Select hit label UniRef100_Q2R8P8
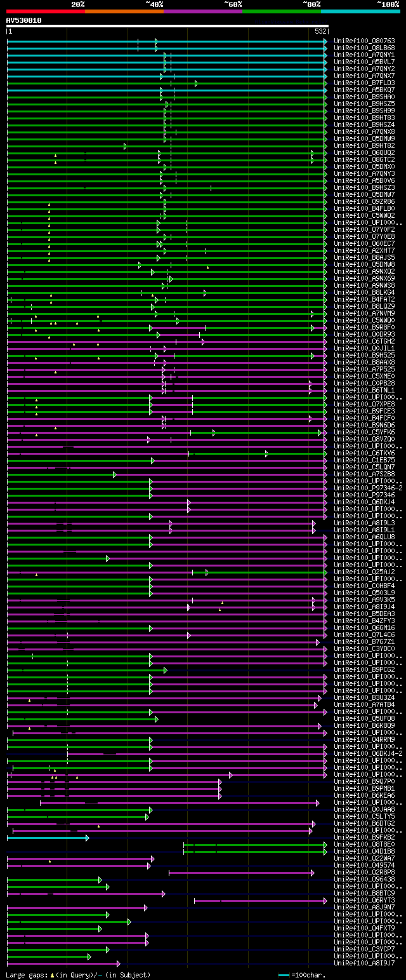The image size is (406, 980). [364, 872]
